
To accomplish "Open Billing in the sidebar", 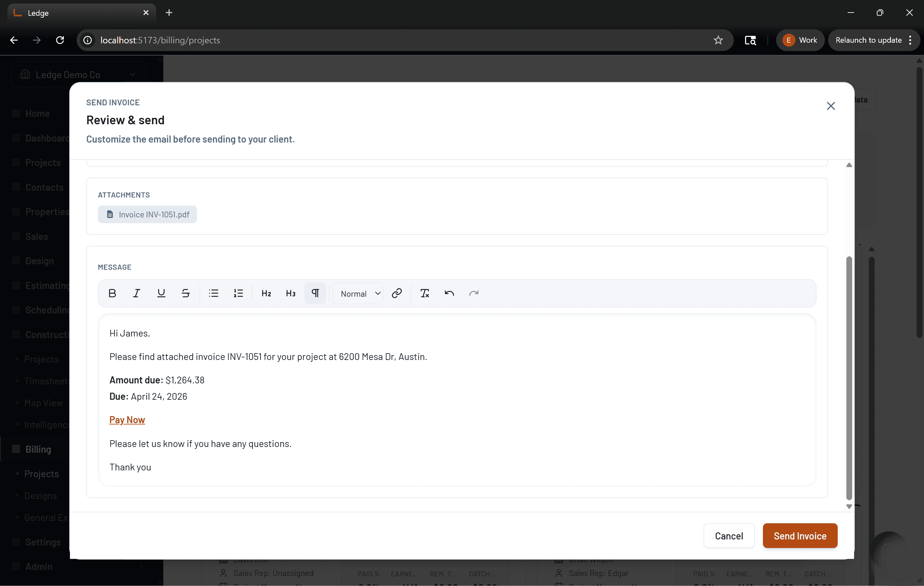I will coord(38,450).
